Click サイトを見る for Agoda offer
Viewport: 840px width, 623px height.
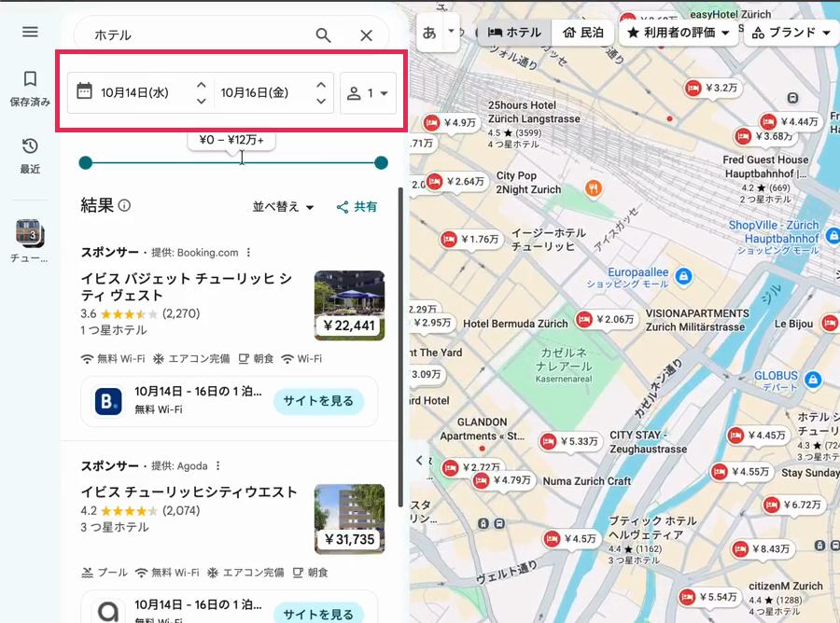coord(318,614)
